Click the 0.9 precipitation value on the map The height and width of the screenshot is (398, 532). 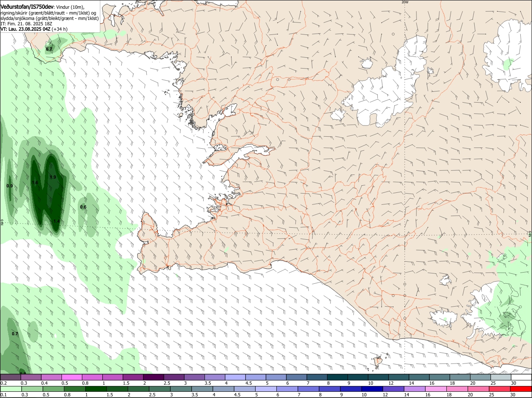point(10,186)
